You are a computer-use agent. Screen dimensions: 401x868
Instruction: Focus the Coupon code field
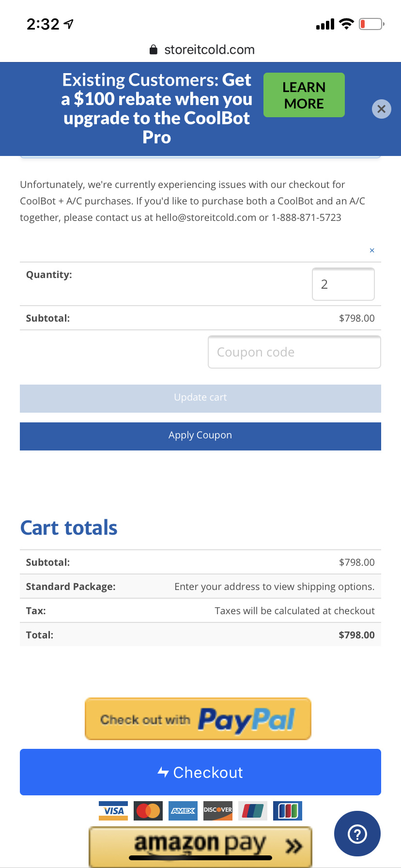pyautogui.click(x=294, y=352)
